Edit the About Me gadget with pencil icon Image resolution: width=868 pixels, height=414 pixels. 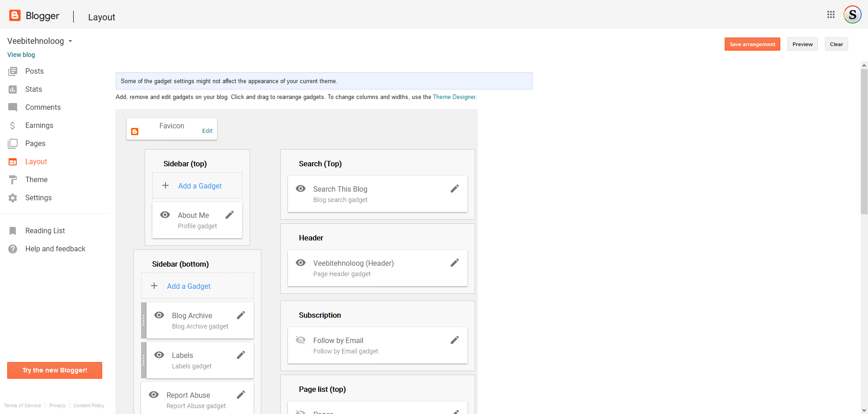pos(230,215)
